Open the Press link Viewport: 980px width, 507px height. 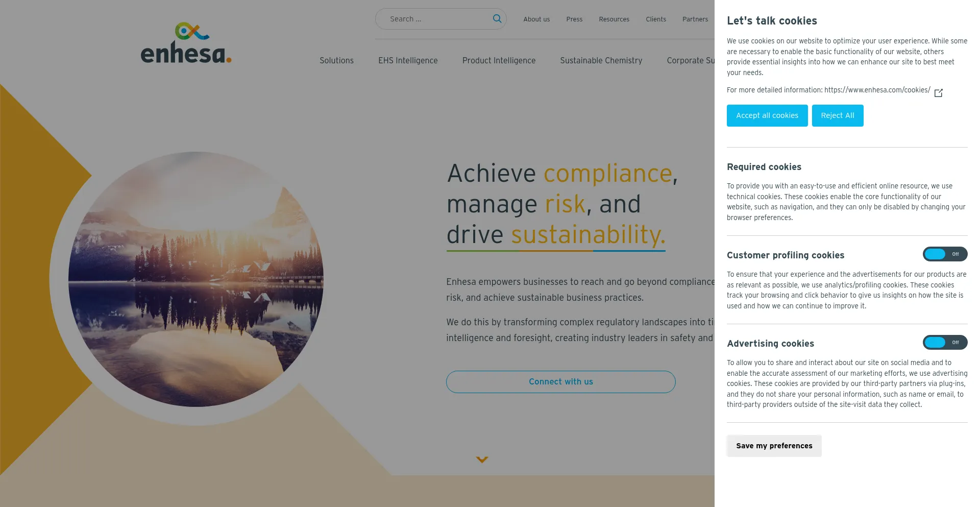coord(574,19)
